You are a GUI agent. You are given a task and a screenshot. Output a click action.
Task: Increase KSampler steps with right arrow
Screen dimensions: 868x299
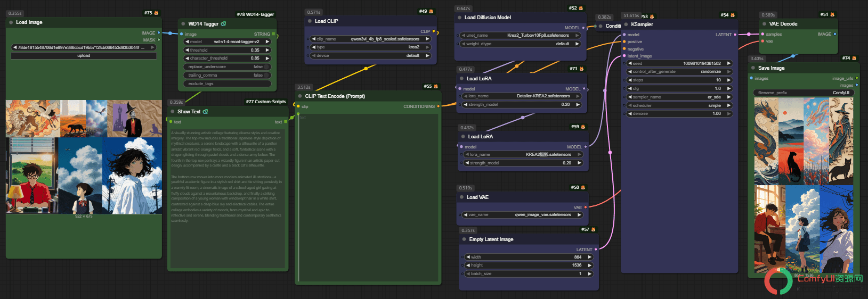(729, 80)
